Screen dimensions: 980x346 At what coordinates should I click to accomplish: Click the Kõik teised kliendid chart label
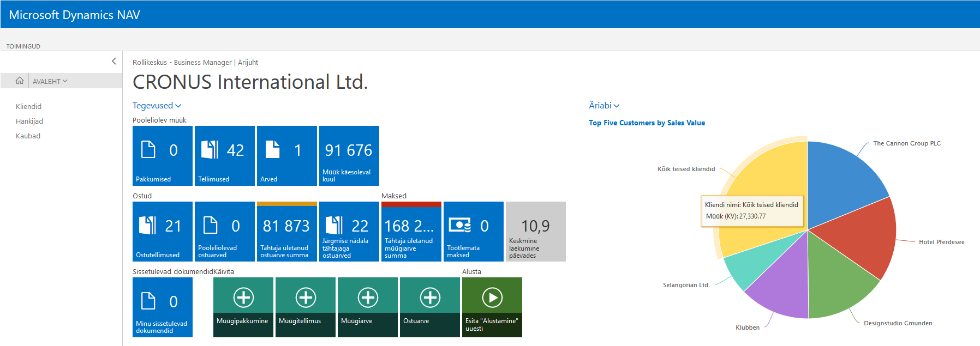click(686, 169)
